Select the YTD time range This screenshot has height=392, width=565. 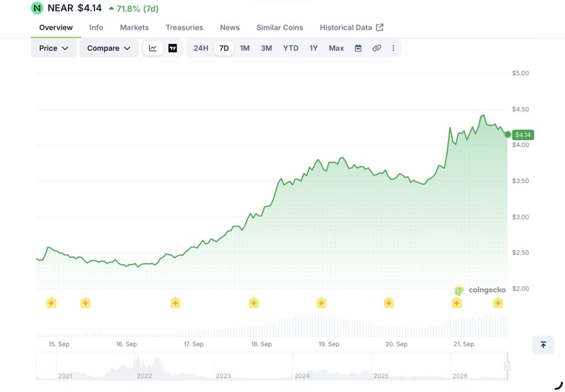(290, 48)
